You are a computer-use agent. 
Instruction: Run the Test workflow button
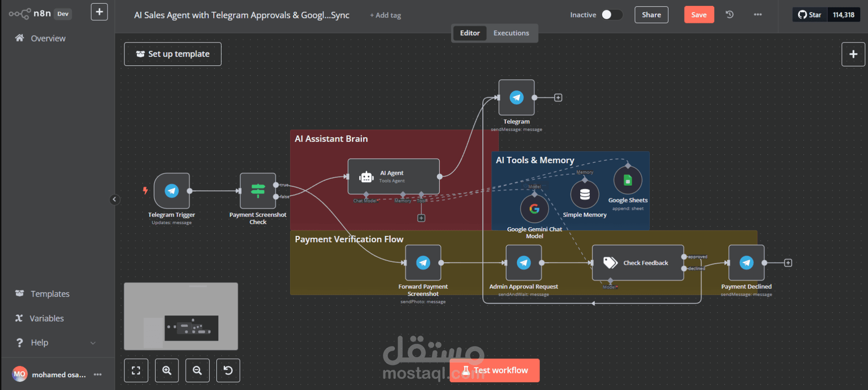click(495, 370)
